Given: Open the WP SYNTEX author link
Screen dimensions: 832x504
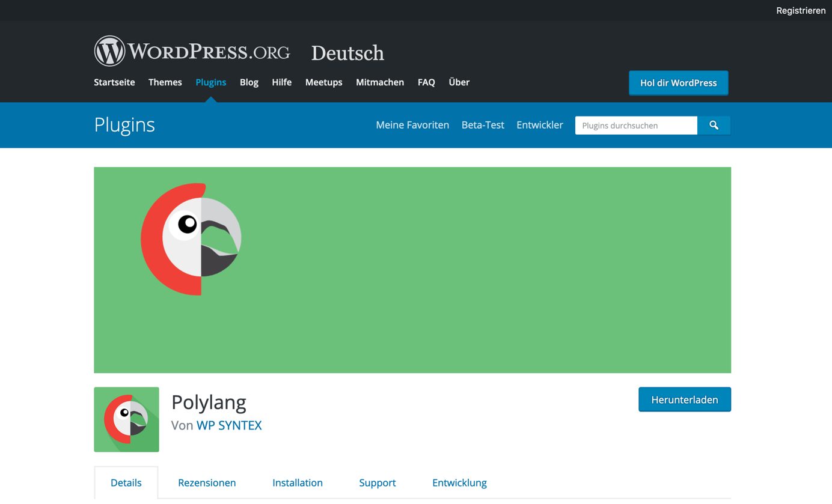Looking at the screenshot, I should [229, 425].
